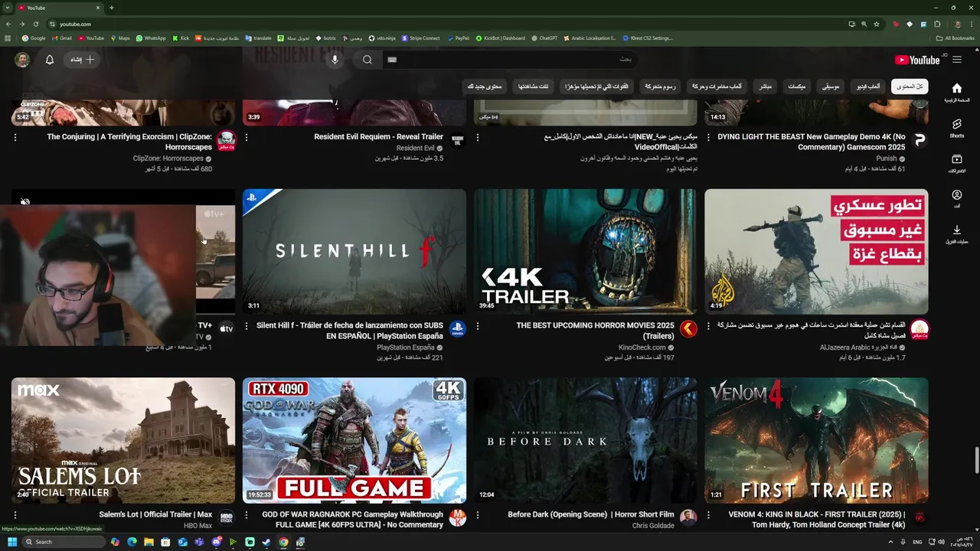Open options for Resident Evil Requiem video
Viewport: 980px width, 551px height.
pyautogui.click(x=246, y=137)
